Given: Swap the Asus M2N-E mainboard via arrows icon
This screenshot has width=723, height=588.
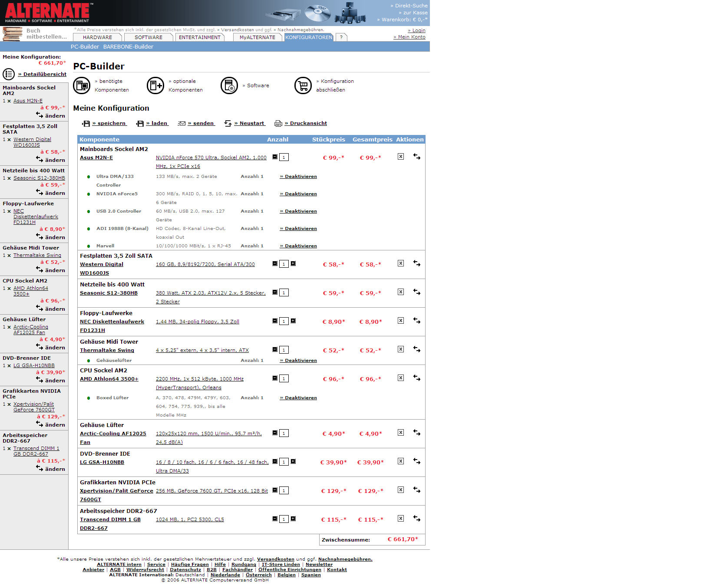Looking at the screenshot, I should (417, 157).
